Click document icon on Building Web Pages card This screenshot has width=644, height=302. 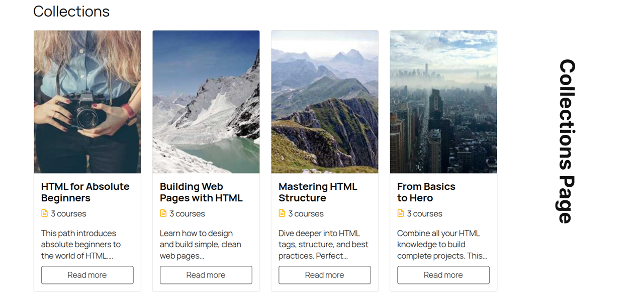[163, 213]
